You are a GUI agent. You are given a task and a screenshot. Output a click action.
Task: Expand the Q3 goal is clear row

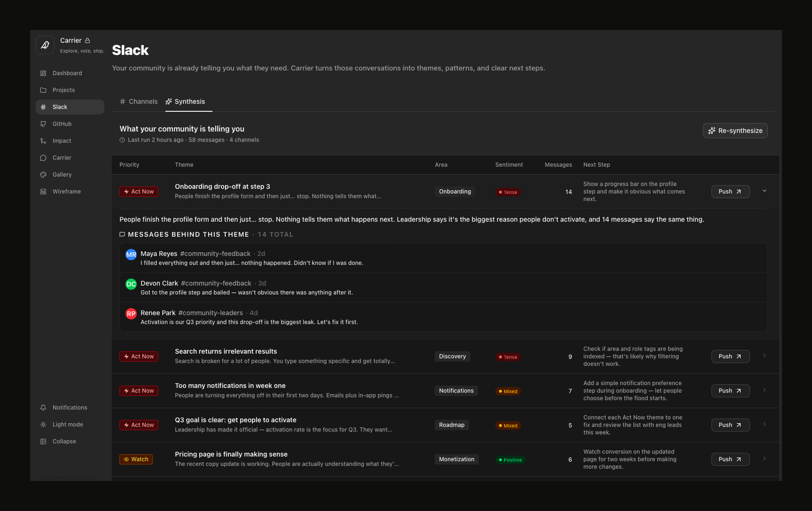[765, 424]
